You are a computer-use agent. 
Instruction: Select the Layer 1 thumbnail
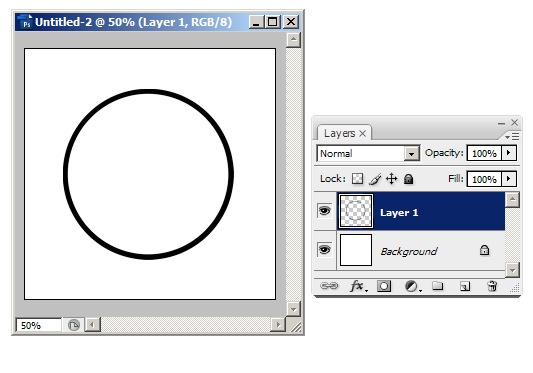356,211
